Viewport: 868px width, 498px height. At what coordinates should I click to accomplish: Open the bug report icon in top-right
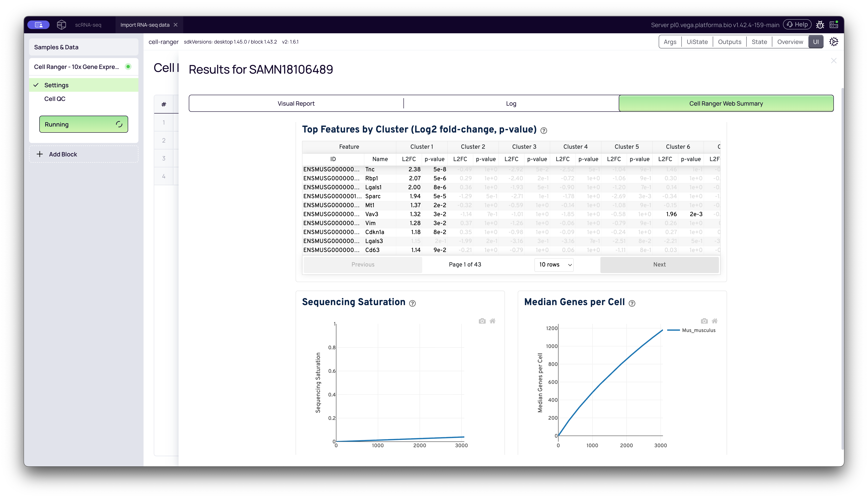pyautogui.click(x=820, y=24)
